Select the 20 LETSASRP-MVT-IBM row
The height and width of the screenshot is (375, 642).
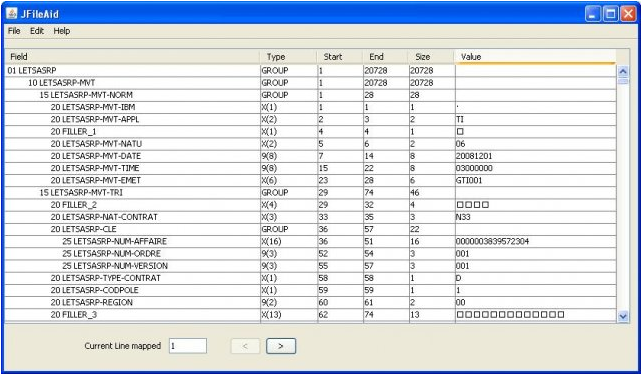[x=311, y=107]
